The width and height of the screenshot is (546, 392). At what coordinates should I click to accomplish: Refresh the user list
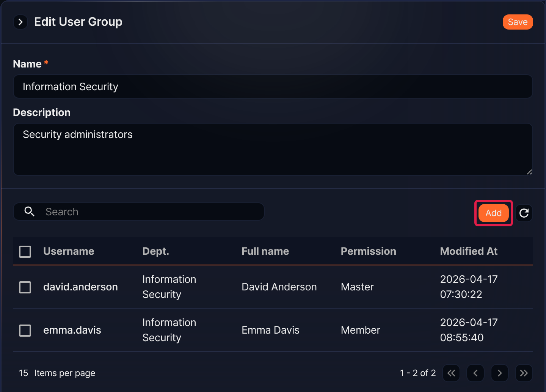tap(524, 213)
